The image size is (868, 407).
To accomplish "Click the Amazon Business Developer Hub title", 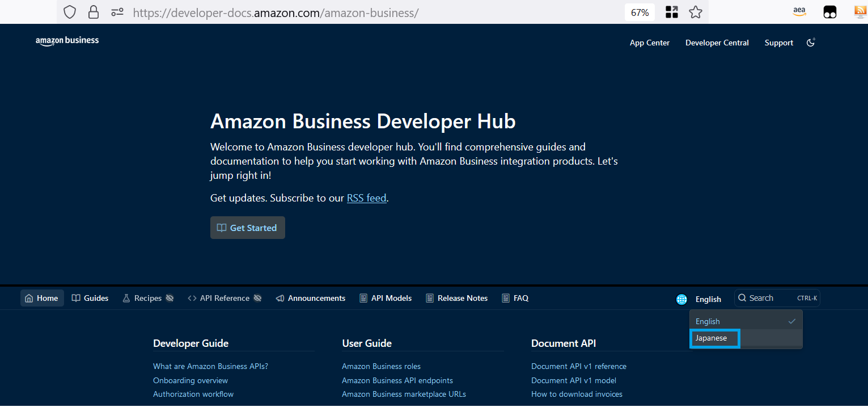I will (363, 121).
